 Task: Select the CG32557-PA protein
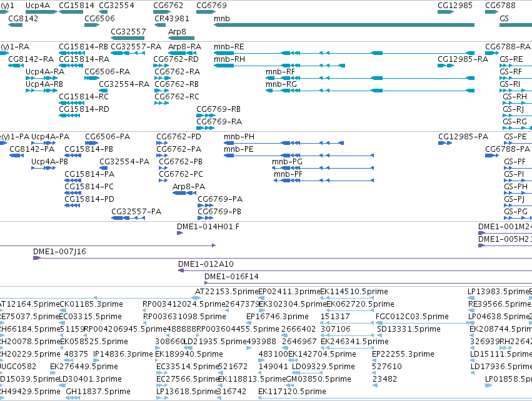[x=128, y=218]
